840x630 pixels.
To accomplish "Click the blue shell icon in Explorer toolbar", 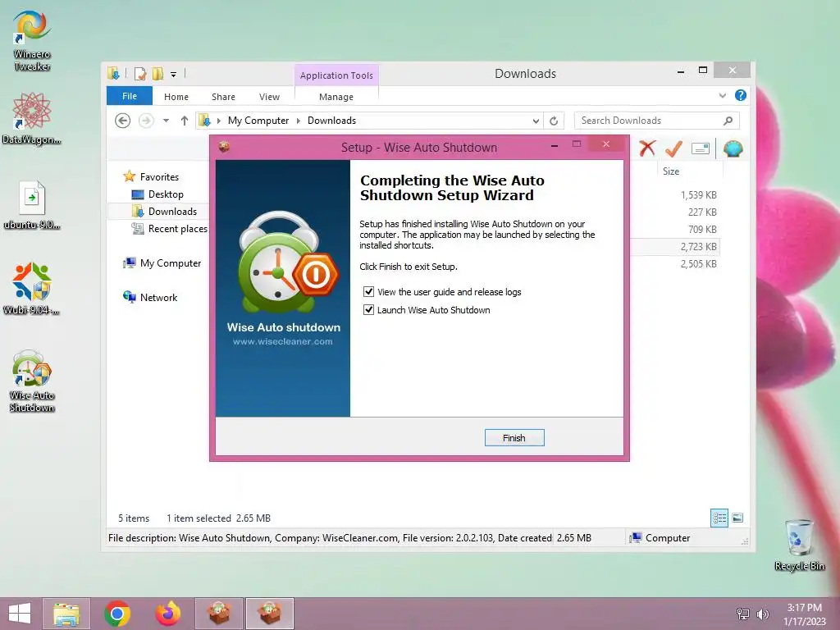I will click(x=733, y=148).
